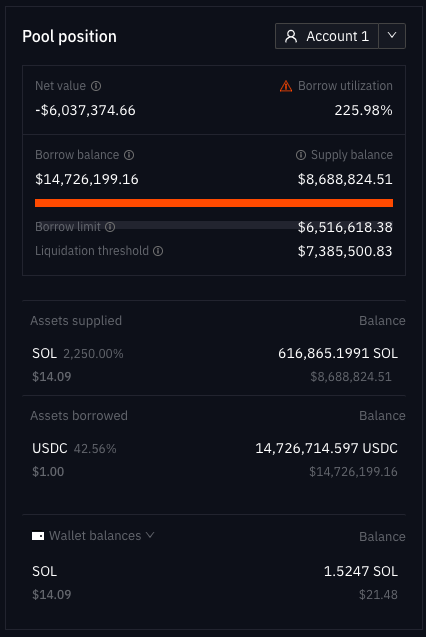Click the Borrow utilization 225.98% value
The height and width of the screenshot is (637, 426).
pos(363,110)
